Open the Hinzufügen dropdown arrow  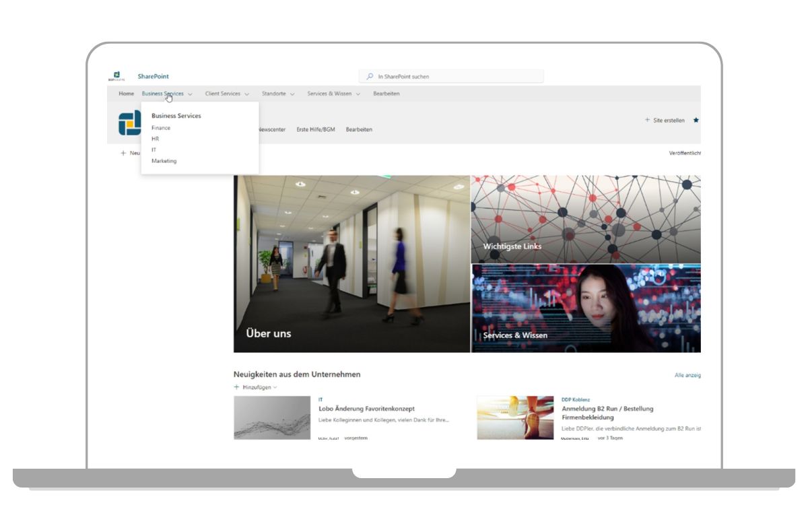coord(275,388)
